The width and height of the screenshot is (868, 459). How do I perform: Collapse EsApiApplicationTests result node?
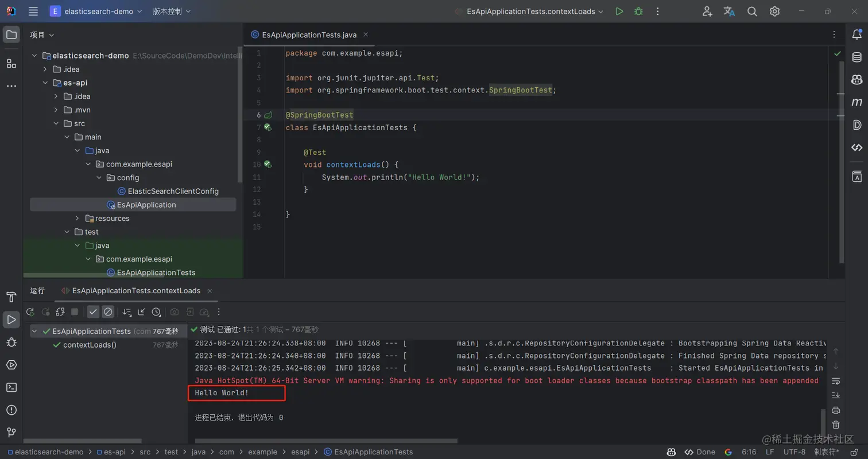35,331
